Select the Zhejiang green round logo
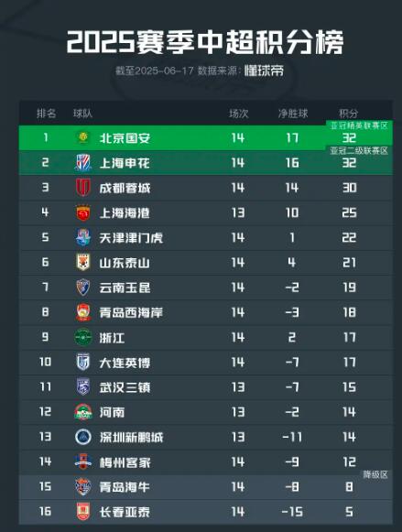Image resolution: width=402 pixels, height=532 pixels. pos(83,337)
